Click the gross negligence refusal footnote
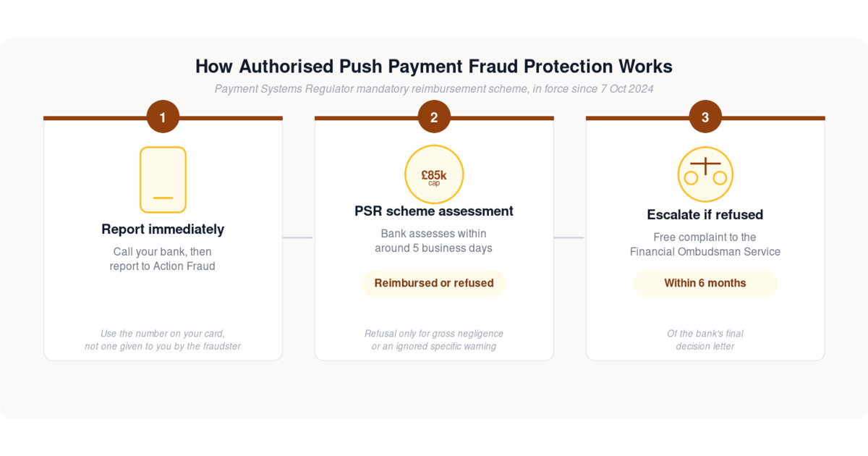This screenshot has width=868, height=456. pos(434,340)
